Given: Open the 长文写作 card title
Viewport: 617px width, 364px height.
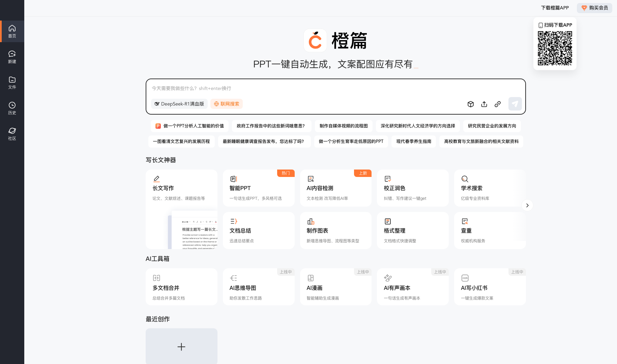Looking at the screenshot, I should (x=163, y=188).
